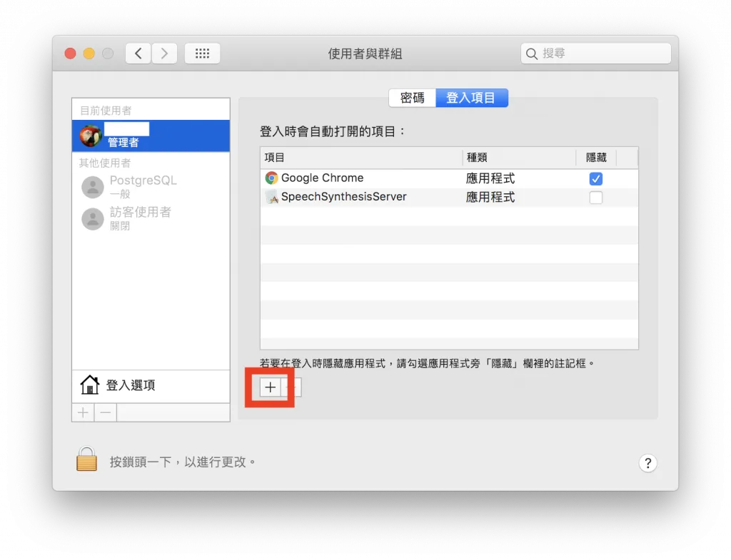Sort by the 種類 column header

click(x=520, y=158)
